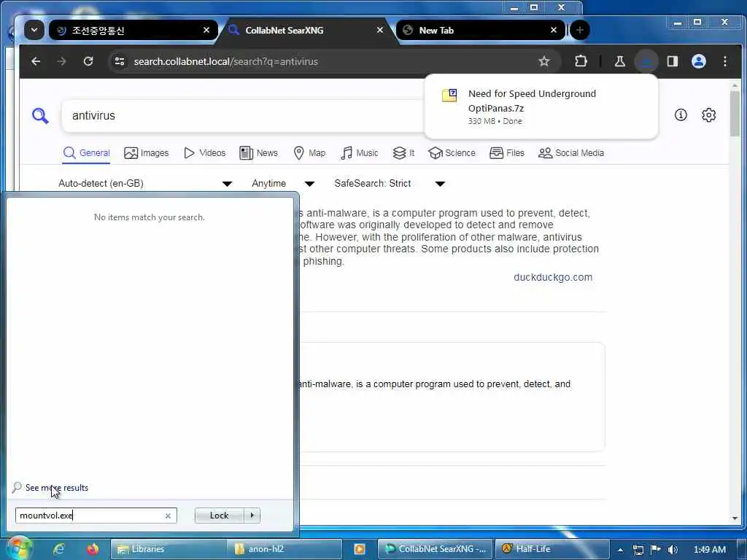The width and height of the screenshot is (747, 560).
Task: Expand the Auto-detect (en-GB) language dropdown
Action: [145, 183]
